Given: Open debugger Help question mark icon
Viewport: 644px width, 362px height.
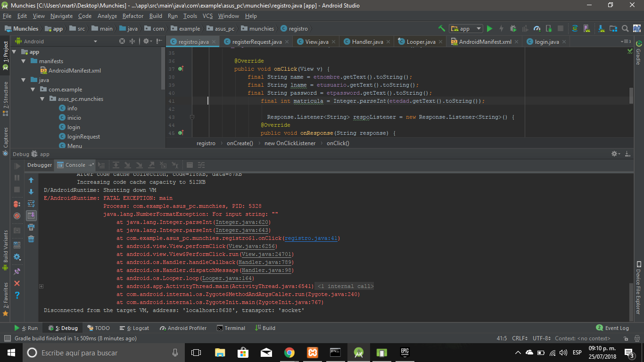Looking at the screenshot, I should coord(17,295).
